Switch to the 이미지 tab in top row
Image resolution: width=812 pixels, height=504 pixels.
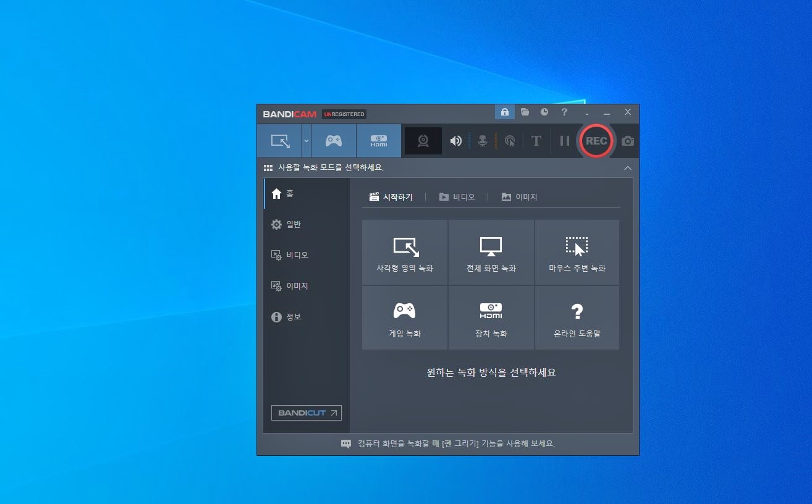pyautogui.click(x=519, y=197)
